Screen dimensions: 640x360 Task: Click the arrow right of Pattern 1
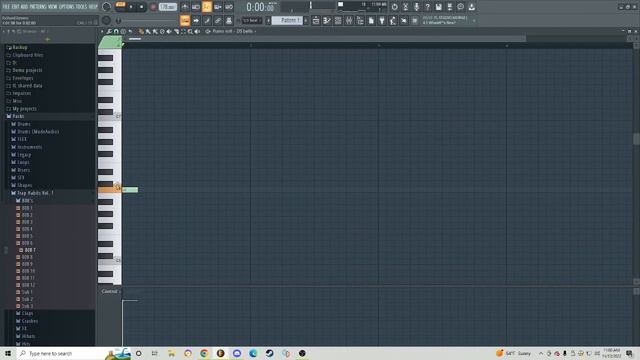tap(306, 20)
